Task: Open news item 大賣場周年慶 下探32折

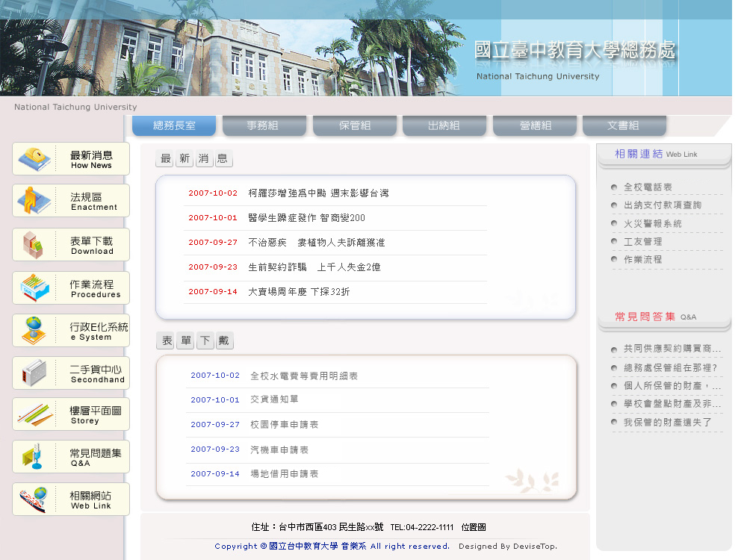Action: tap(299, 292)
